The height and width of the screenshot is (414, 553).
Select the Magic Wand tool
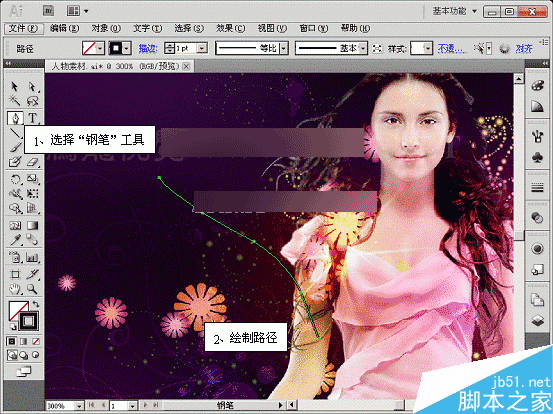point(14,102)
